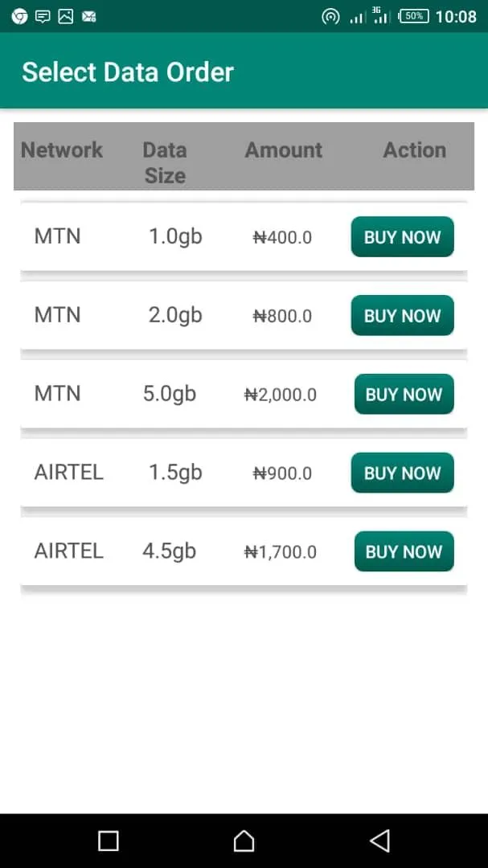Tap the mail notification icon

coord(89,16)
